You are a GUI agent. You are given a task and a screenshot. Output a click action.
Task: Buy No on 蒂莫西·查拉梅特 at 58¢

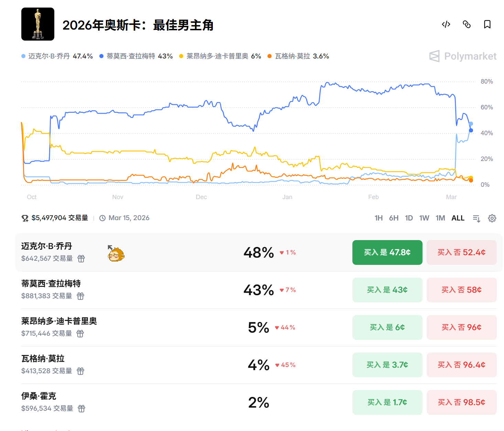(x=461, y=290)
